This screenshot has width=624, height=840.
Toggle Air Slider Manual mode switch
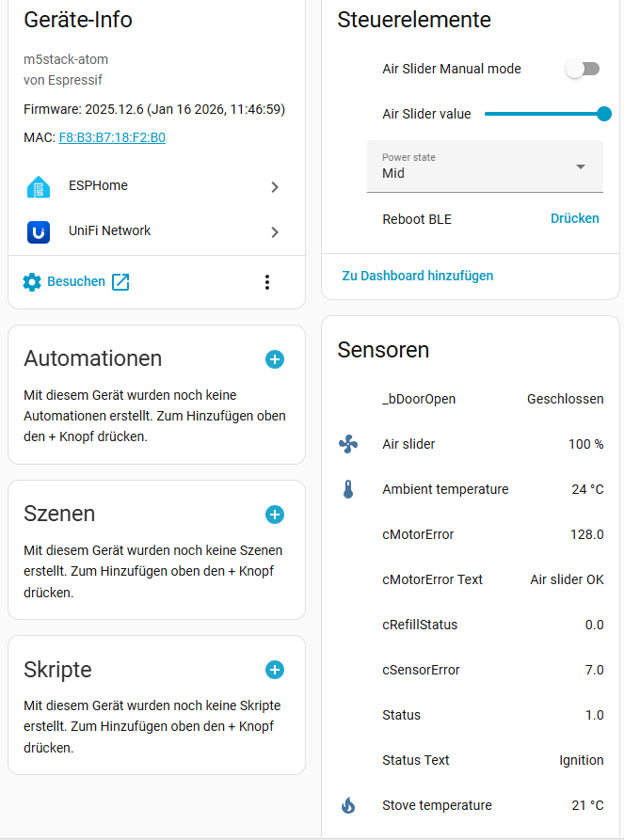[x=582, y=69]
